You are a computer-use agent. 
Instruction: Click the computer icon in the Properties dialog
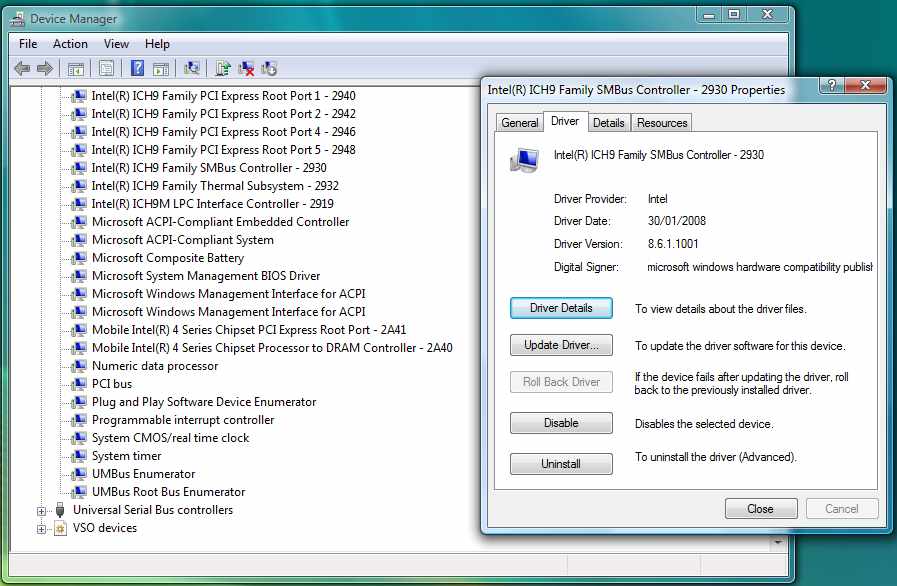[524, 160]
